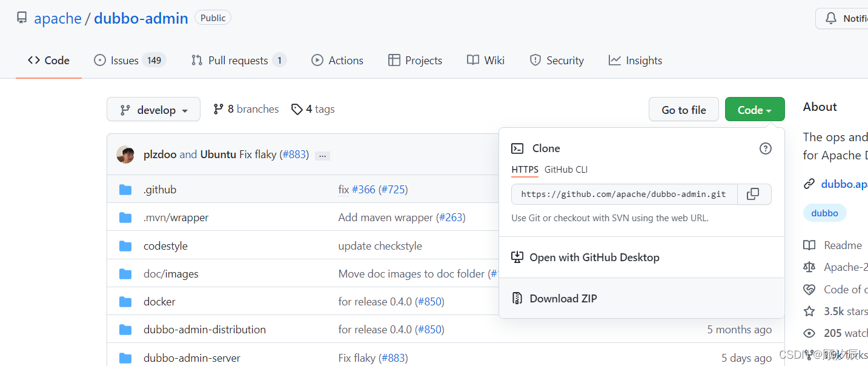The height and width of the screenshot is (366, 868).
Task: Open the .github folder
Action: (160, 190)
